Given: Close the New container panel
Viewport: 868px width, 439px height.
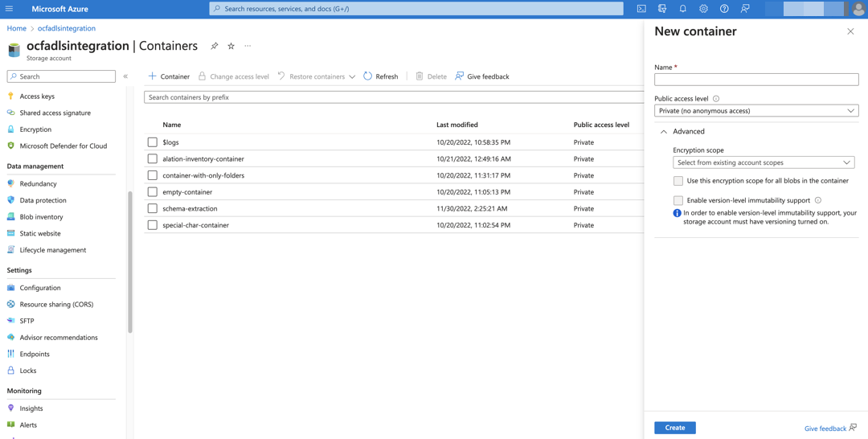Looking at the screenshot, I should (x=851, y=31).
